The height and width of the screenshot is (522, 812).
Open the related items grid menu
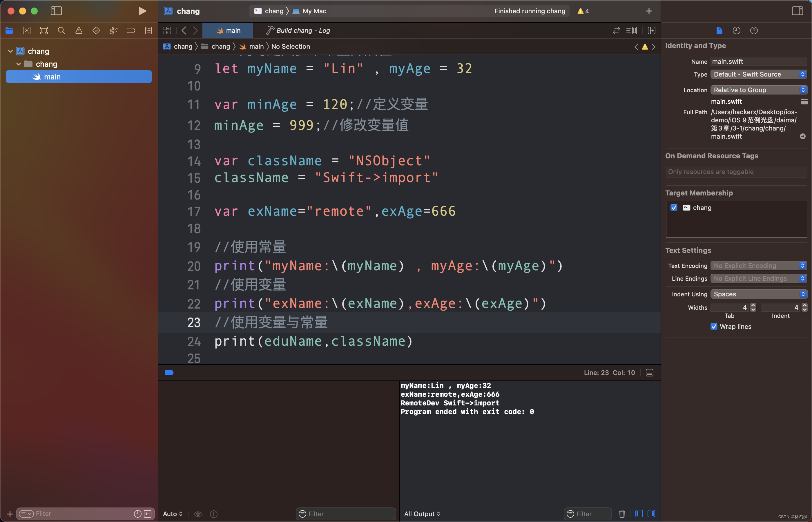coord(167,30)
